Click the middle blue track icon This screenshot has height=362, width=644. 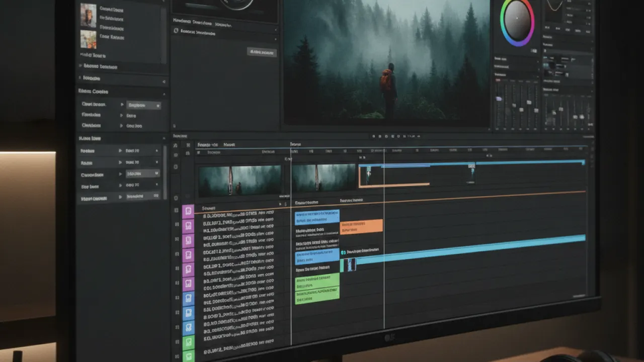click(x=188, y=314)
